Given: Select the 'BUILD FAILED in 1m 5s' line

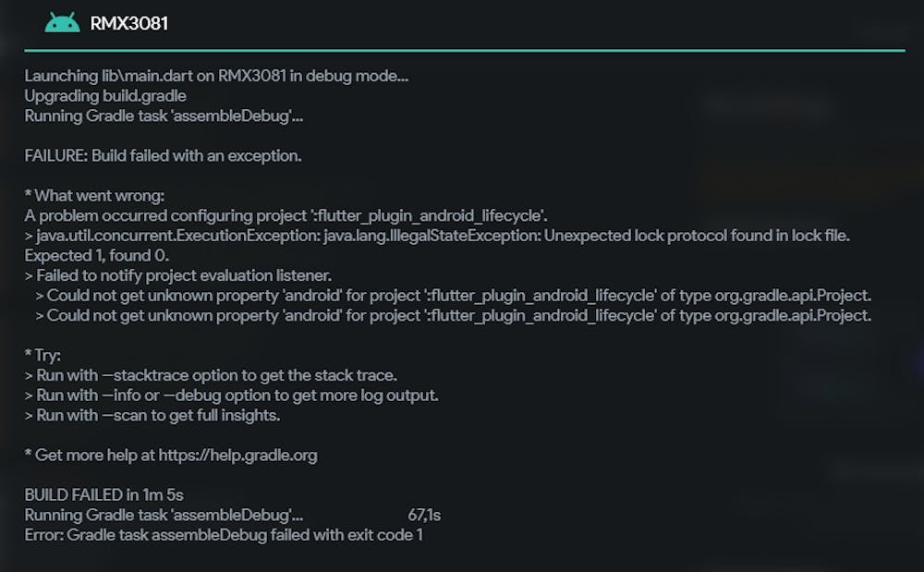Looking at the screenshot, I should point(104,494).
